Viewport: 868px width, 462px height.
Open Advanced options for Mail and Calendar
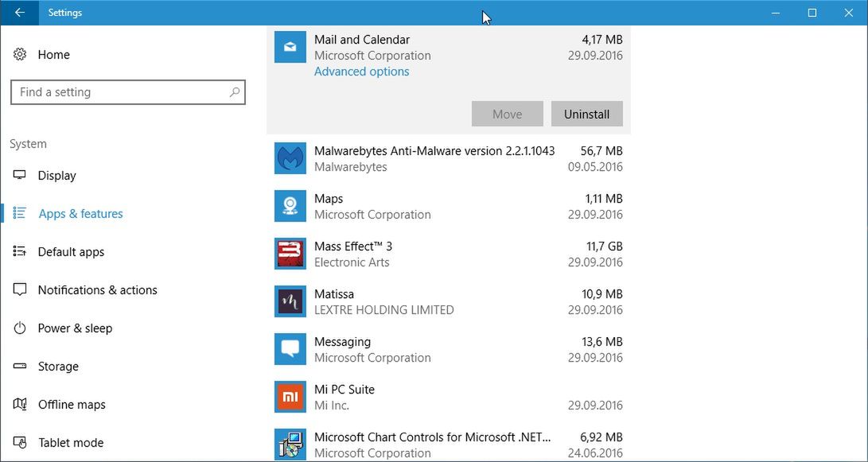[x=361, y=72]
